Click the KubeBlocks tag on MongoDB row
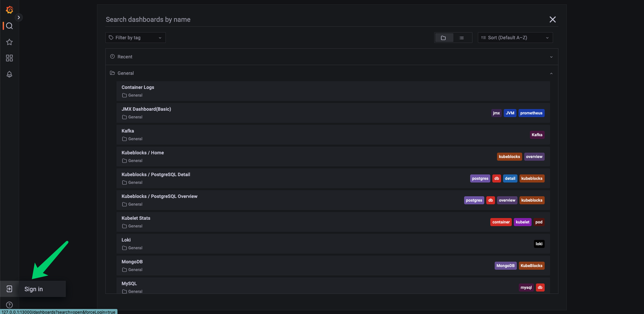Viewport: 644px width, 314px height. [532, 266]
